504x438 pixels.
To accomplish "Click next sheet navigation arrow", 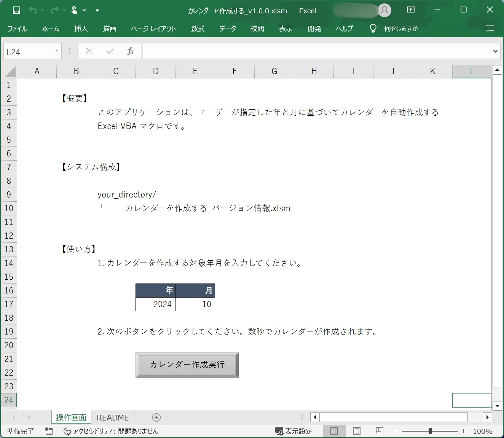I will point(29,417).
